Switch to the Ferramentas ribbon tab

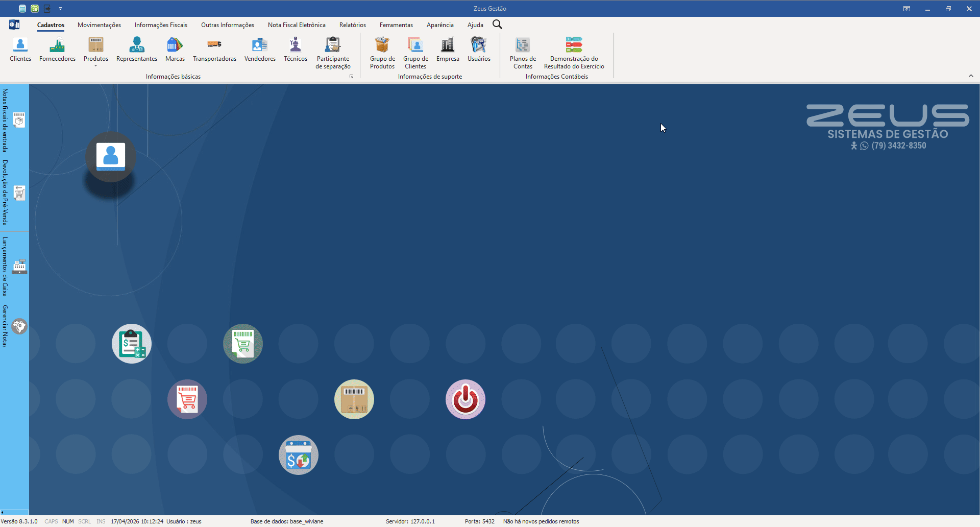pos(396,25)
